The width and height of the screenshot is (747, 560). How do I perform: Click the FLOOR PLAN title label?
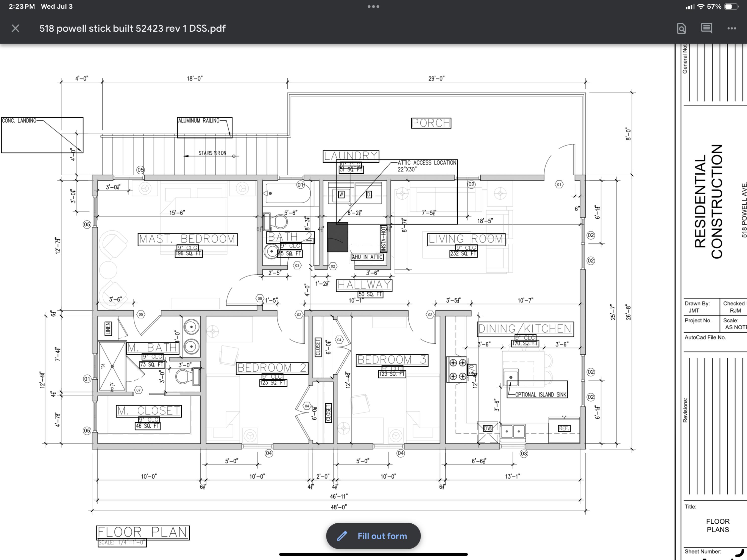pos(142,533)
